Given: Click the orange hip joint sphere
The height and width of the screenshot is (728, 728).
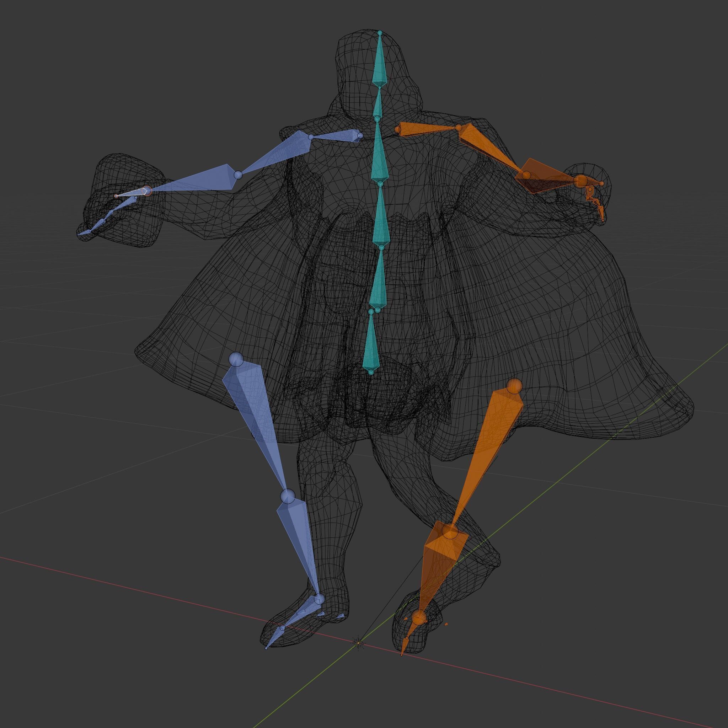Looking at the screenshot, I should pos(514,386).
